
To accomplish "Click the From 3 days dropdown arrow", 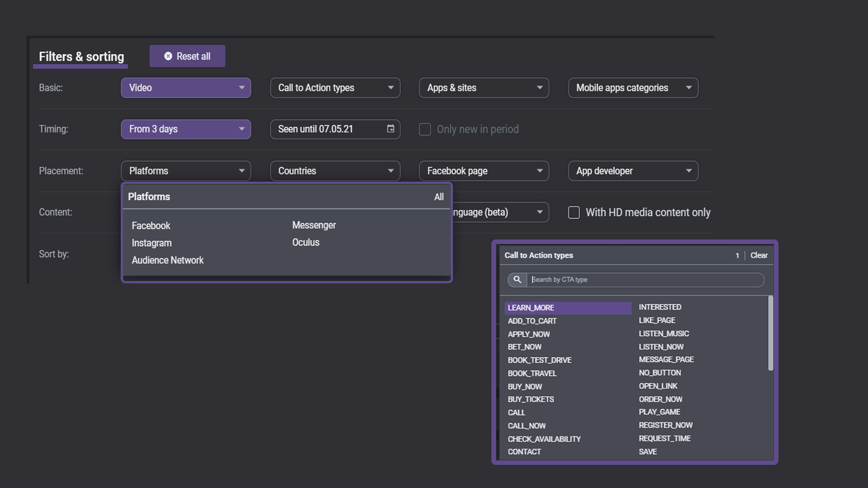I will (241, 129).
